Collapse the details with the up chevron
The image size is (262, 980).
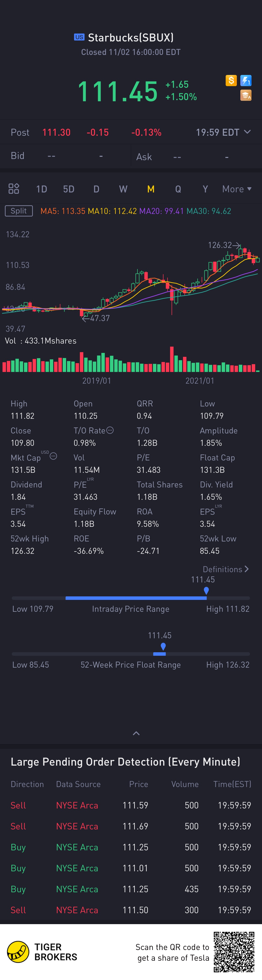136,733
